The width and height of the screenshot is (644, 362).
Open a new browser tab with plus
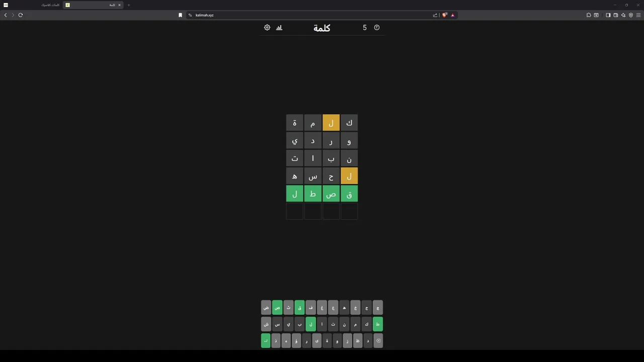point(129,5)
